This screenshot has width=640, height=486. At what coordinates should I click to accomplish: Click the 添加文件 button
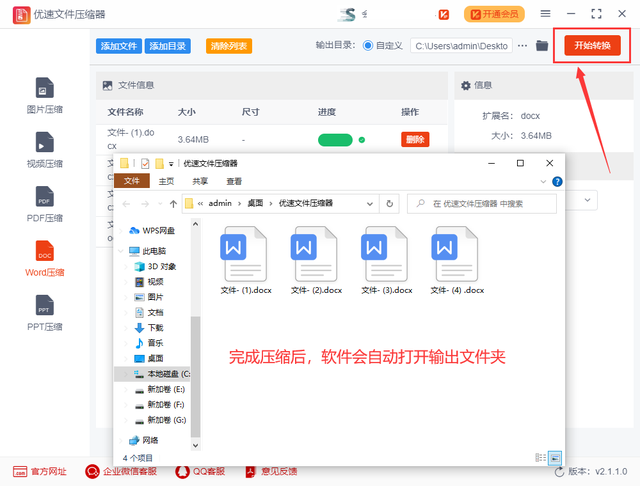tap(119, 46)
